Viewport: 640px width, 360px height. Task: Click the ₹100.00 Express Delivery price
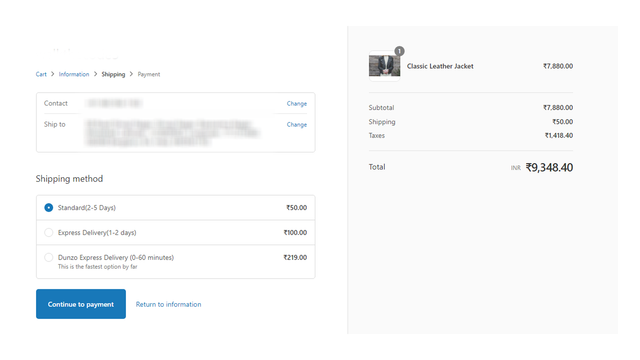[295, 233]
